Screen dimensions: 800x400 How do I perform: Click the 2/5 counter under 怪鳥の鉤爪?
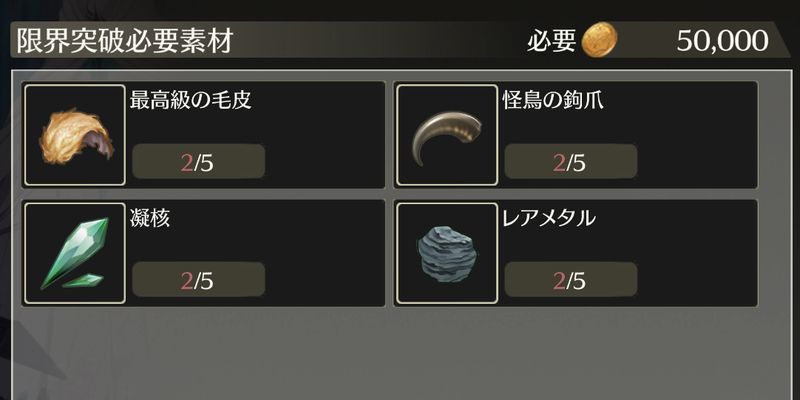(x=570, y=162)
